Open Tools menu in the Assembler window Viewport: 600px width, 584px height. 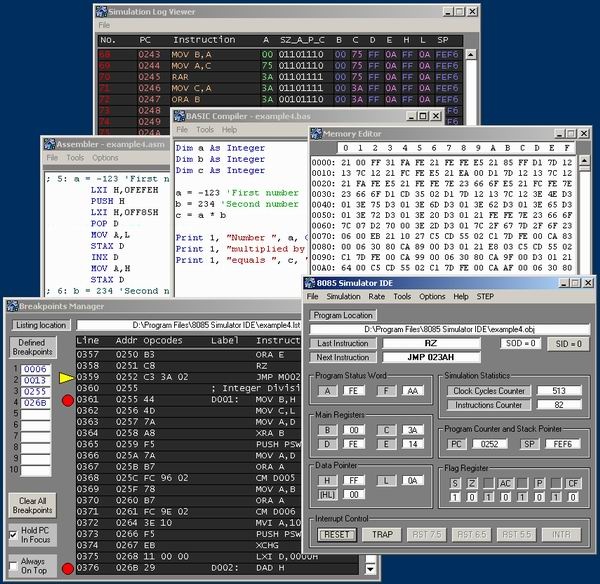point(75,158)
